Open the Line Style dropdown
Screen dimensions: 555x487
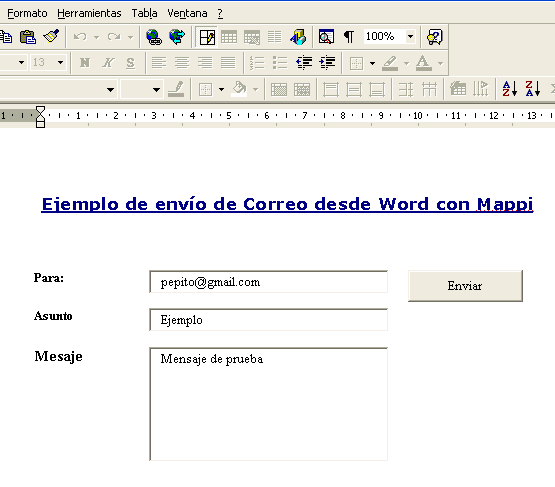pyautogui.click(x=110, y=90)
